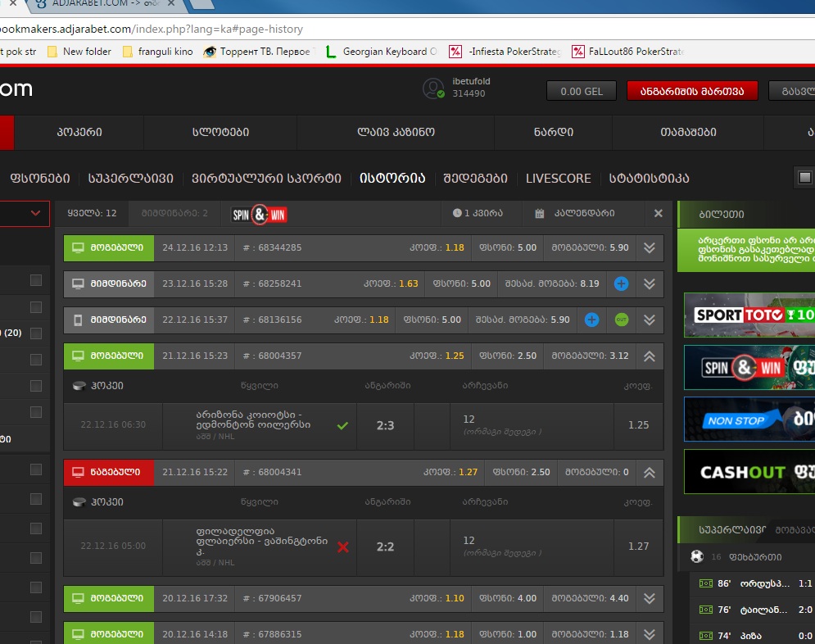Collapse lost bet 68004341 details

(650, 473)
